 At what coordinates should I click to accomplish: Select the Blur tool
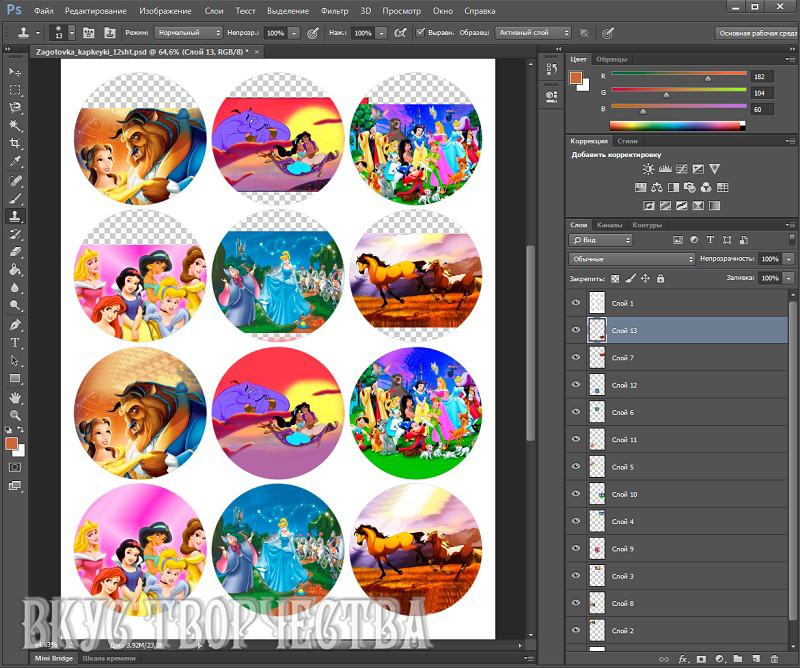click(15, 288)
